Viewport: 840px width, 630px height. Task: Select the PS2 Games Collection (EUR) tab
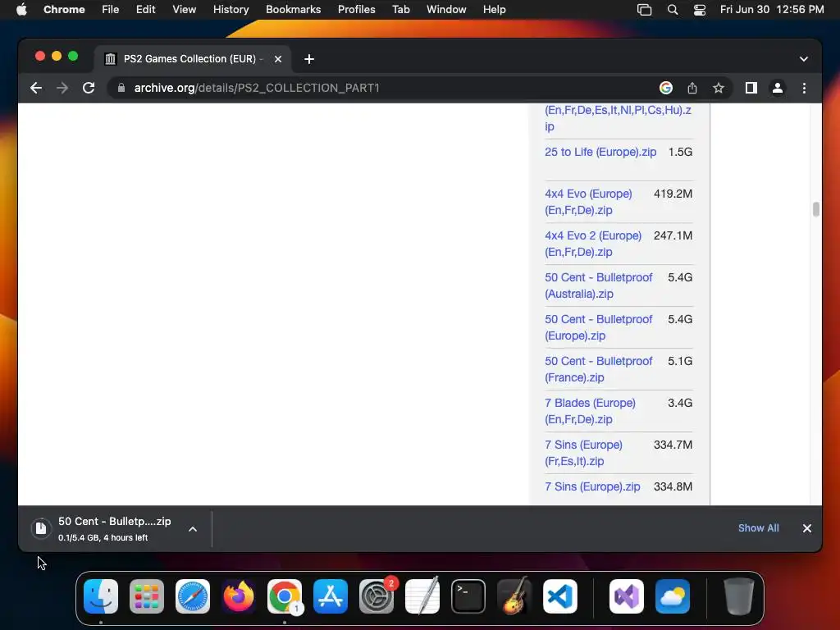point(193,59)
